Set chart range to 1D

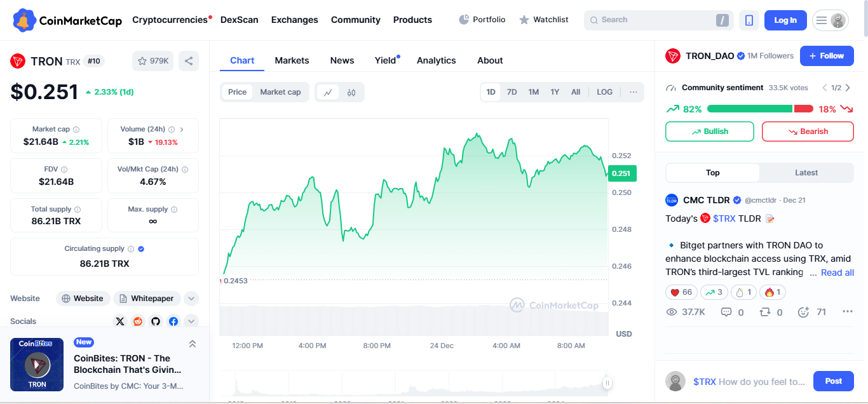point(491,92)
